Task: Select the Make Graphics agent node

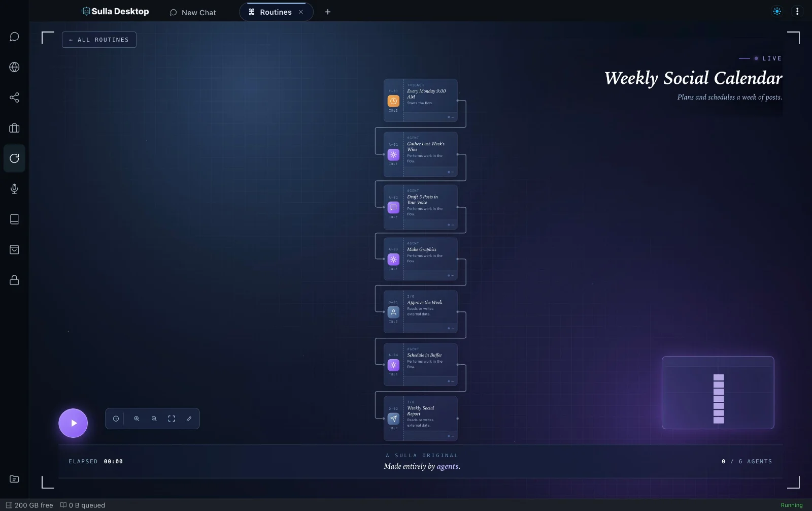Action: (421, 259)
